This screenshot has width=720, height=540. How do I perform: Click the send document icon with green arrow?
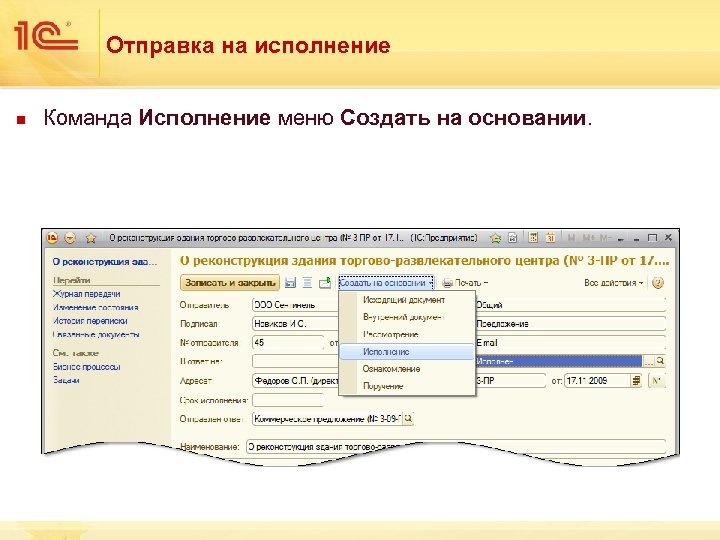325,283
